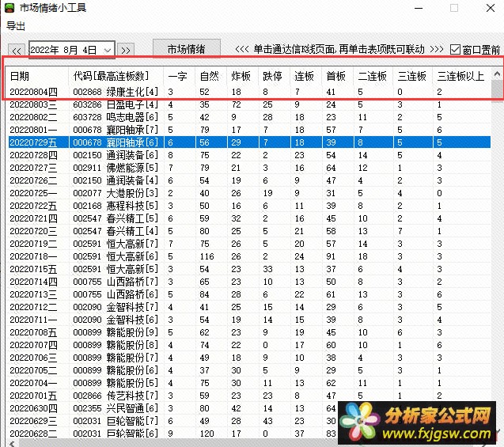Viewport: 504px width, 447px height.
Task: Click 002150 通润装备[4] in 20220726 row
Action: point(116,180)
